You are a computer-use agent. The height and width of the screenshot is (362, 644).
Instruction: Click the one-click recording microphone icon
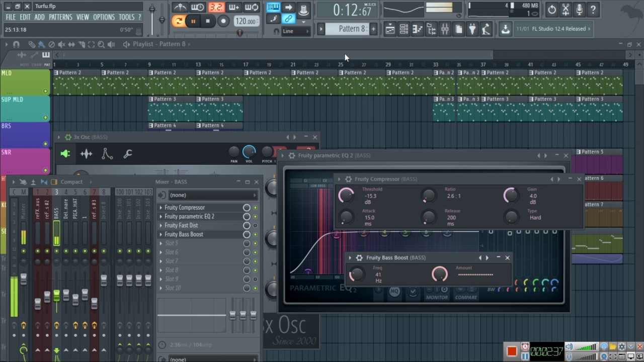click(x=579, y=9)
